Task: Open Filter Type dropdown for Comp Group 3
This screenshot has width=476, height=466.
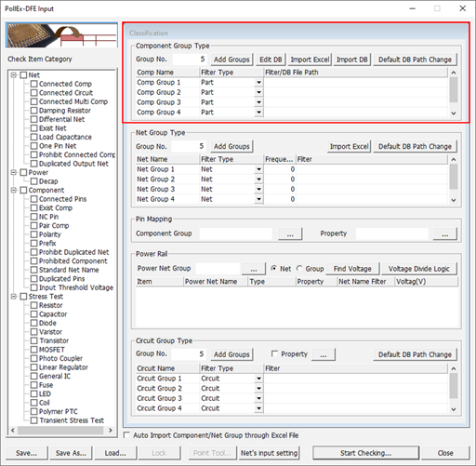Action: pyautogui.click(x=258, y=102)
